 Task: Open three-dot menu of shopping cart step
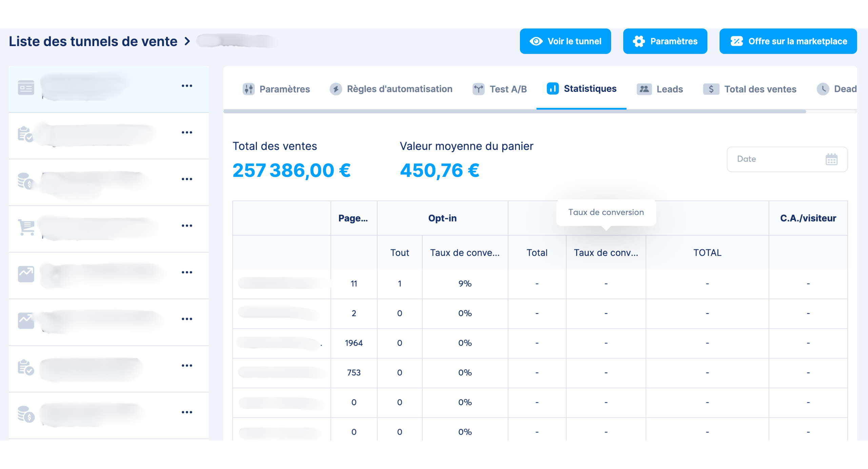[187, 226]
